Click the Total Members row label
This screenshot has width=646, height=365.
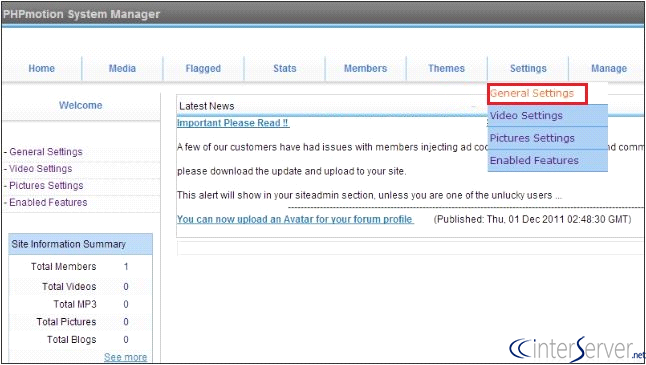pos(63,267)
